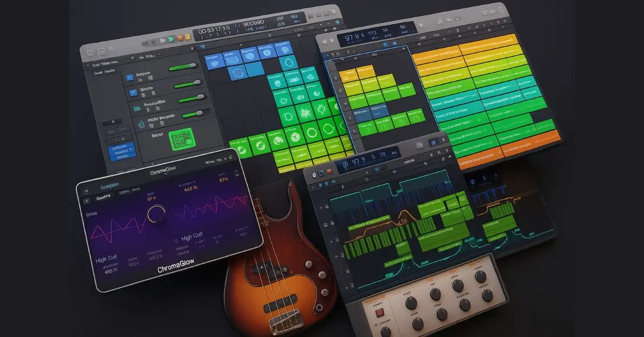
Task: Click the orange record button in toolbar
Action: click(x=179, y=39)
